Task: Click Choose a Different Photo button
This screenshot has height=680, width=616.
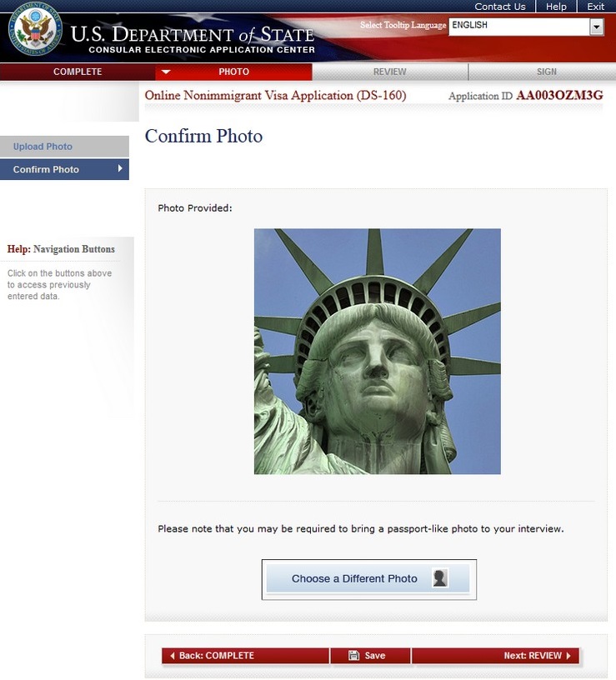Action: [369, 579]
